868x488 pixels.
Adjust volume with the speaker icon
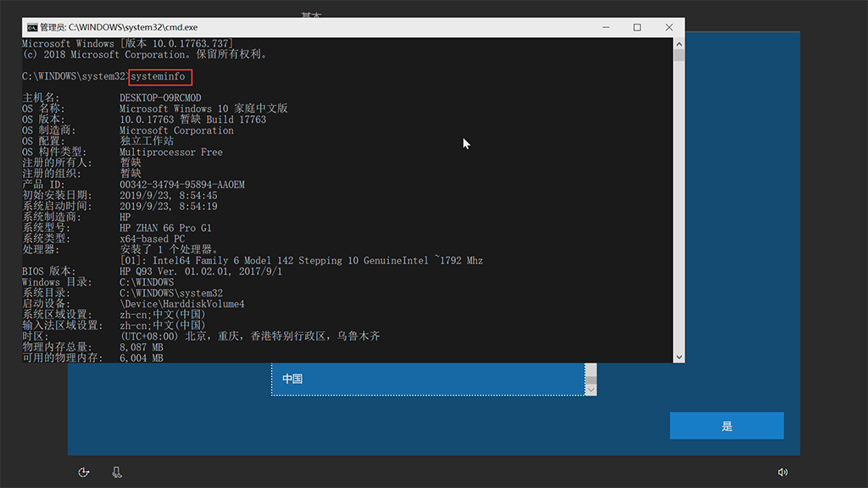tap(782, 472)
